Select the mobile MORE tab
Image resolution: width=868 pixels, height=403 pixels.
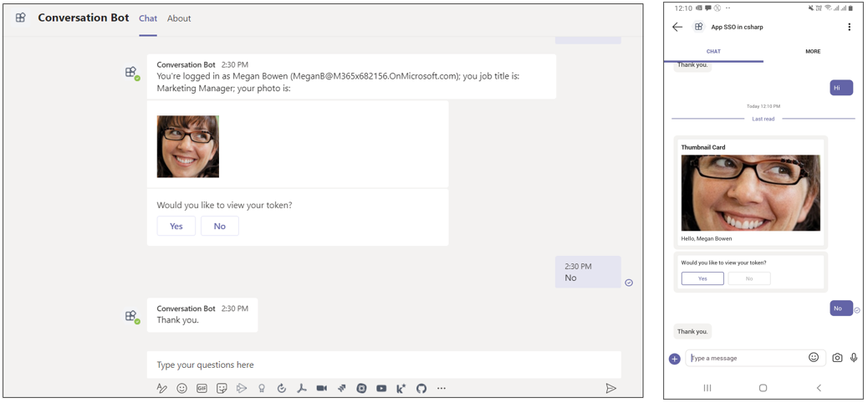coord(813,52)
